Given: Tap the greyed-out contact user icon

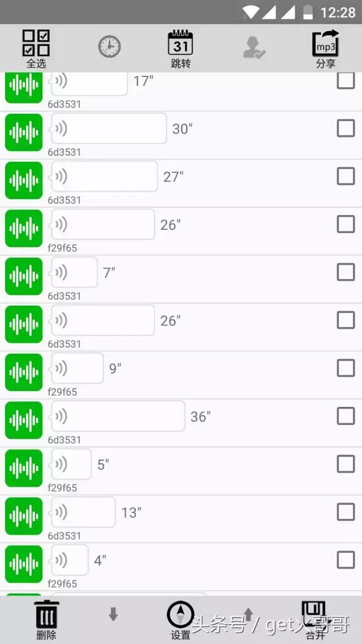Looking at the screenshot, I should pyautogui.click(x=254, y=48).
